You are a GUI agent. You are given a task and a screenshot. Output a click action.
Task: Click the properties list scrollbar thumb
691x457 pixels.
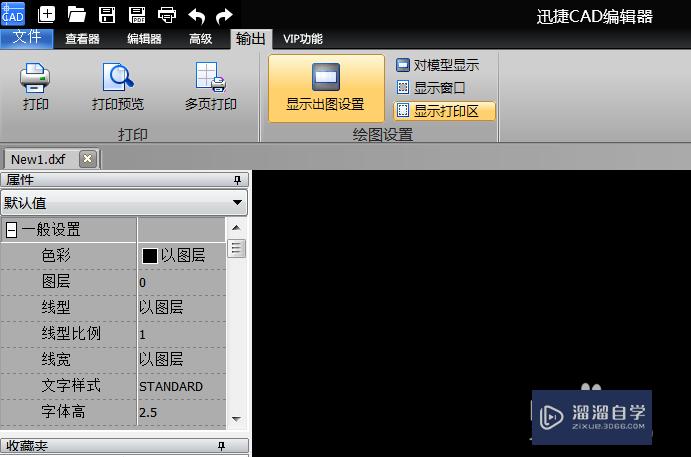[236, 249]
